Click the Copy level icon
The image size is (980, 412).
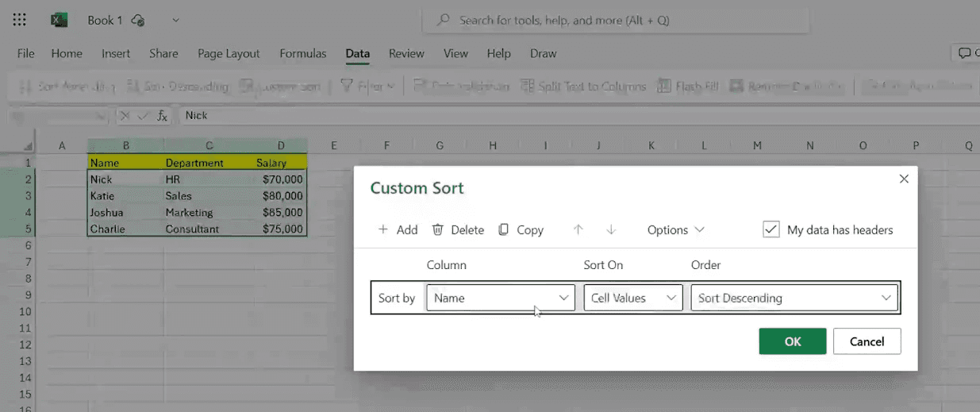point(503,229)
